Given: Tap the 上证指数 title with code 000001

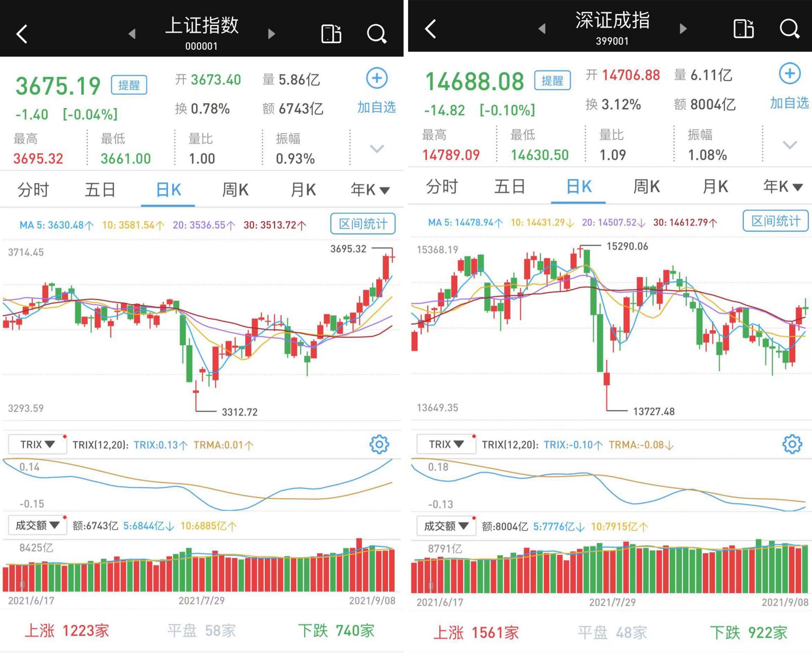Looking at the screenshot, I should (x=202, y=33).
